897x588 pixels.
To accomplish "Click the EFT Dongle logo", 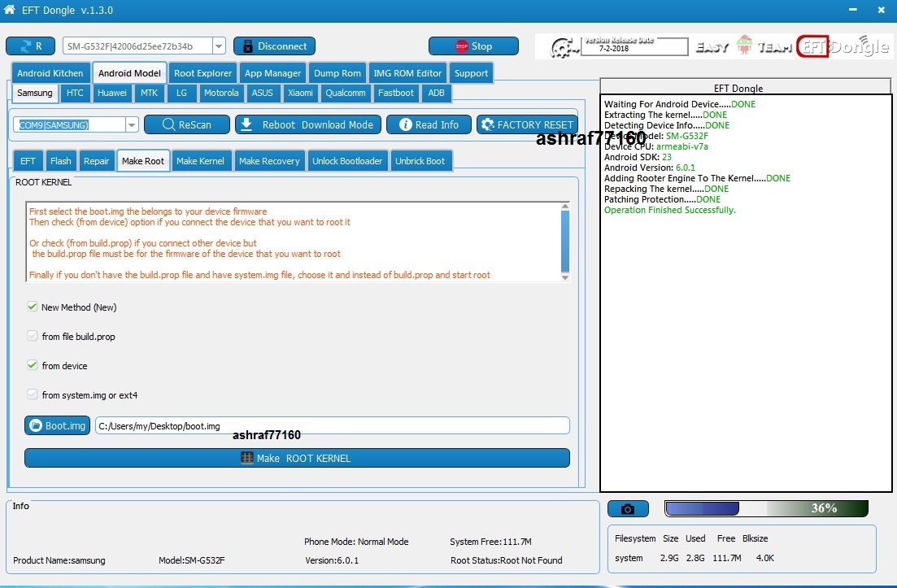I will [x=843, y=46].
